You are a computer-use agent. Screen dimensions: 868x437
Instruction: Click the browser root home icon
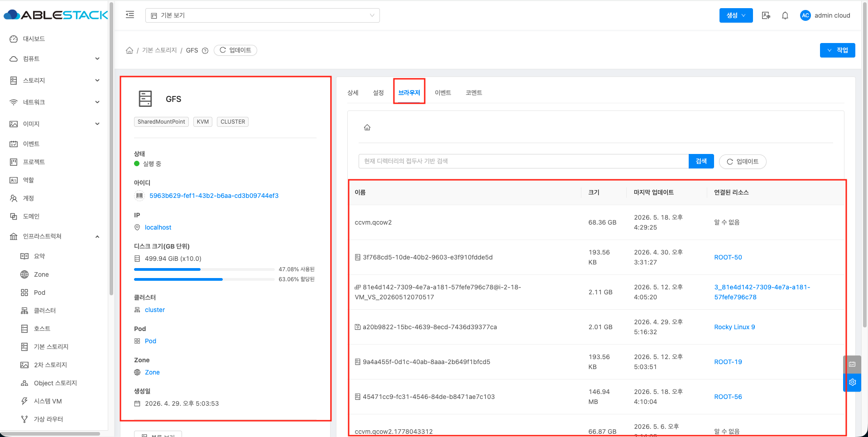pyautogui.click(x=367, y=127)
